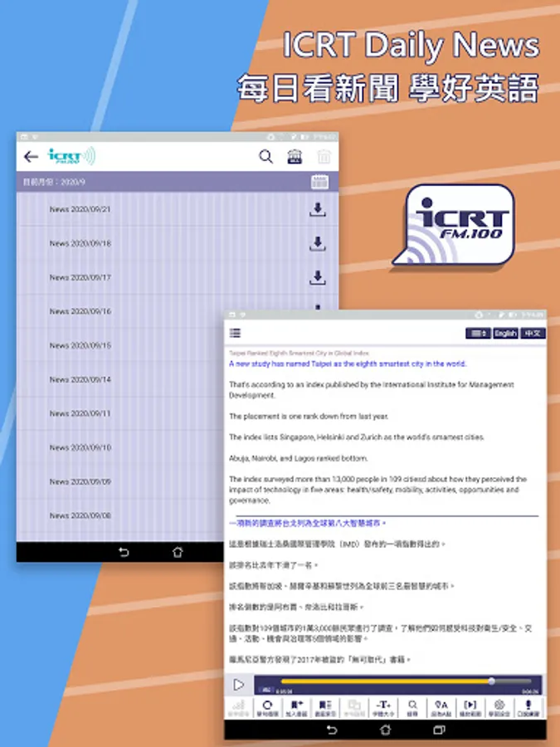Open News 2020/09/09 entry
The height and width of the screenshot is (747, 560).
[x=80, y=481]
